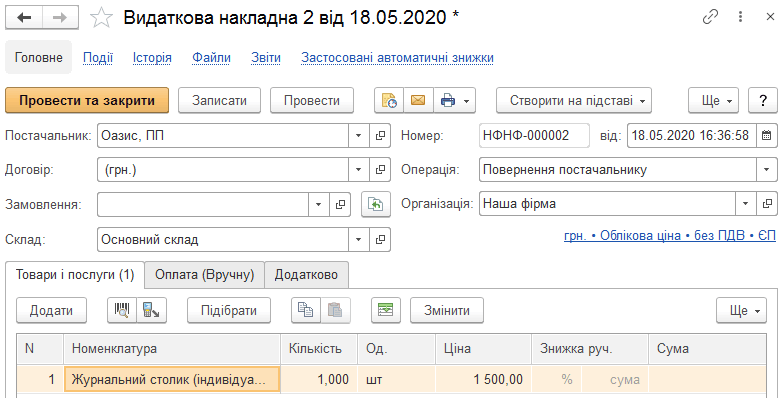Open calendar picker for document date

click(x=767, y=135)
